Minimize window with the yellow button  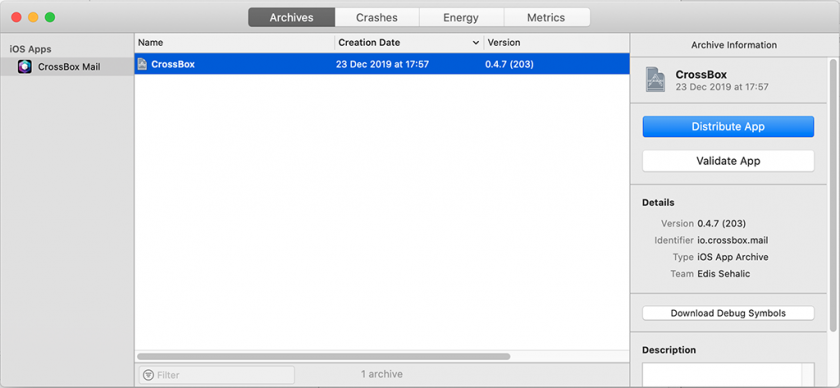33,17
